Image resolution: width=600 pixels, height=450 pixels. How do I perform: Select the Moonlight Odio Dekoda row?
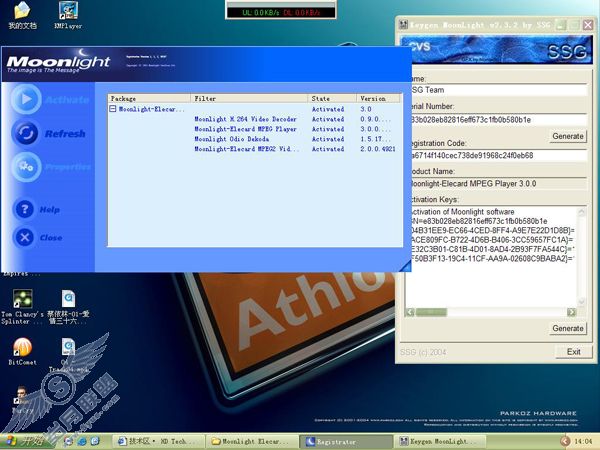tap(255, 139)
